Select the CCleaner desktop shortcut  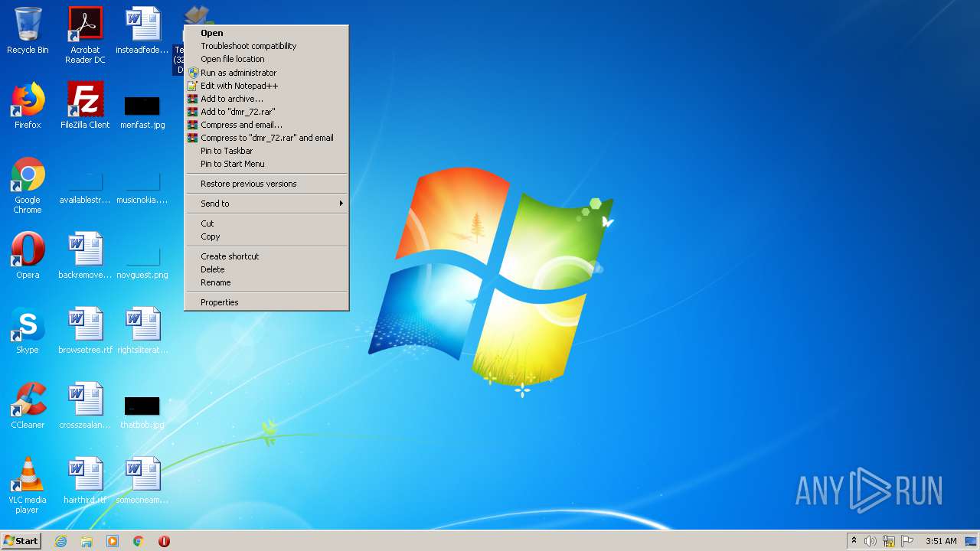28,406
